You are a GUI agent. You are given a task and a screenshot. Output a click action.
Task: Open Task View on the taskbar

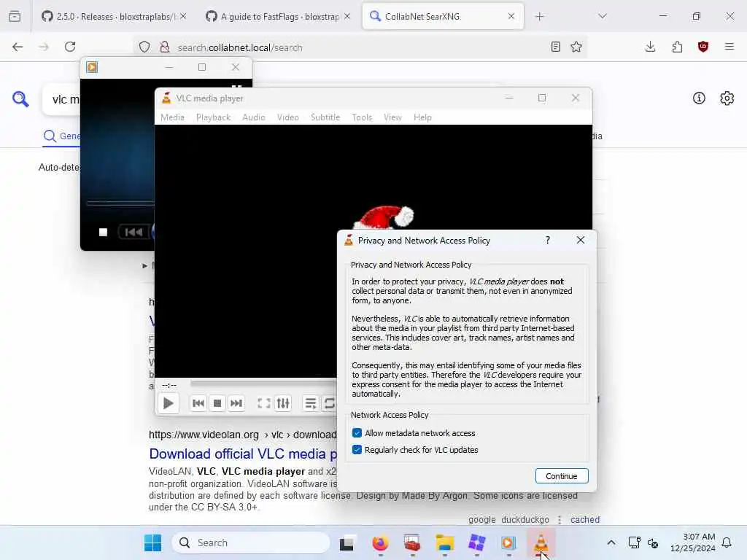347,542
